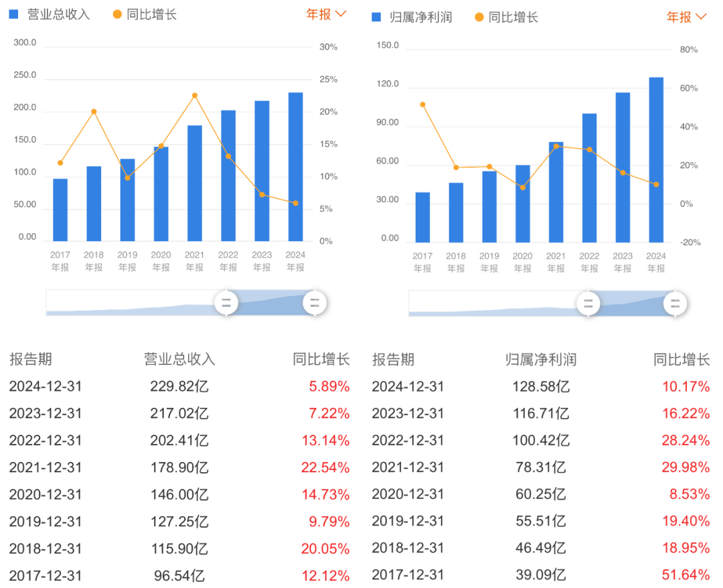Toggle the 营业总收入 blue legend square
Screen dimensions: 723x588
coord(13,14)
